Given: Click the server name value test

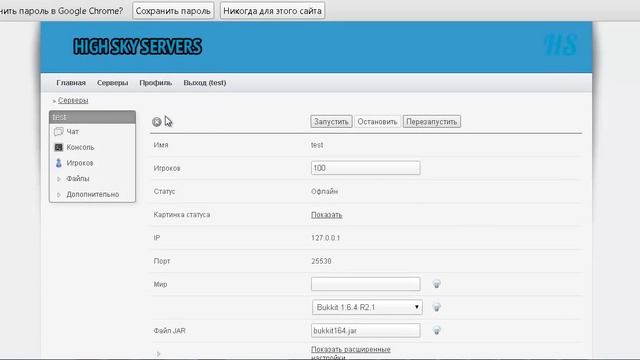Looking at the screenshot, I should tap(317, 145).
